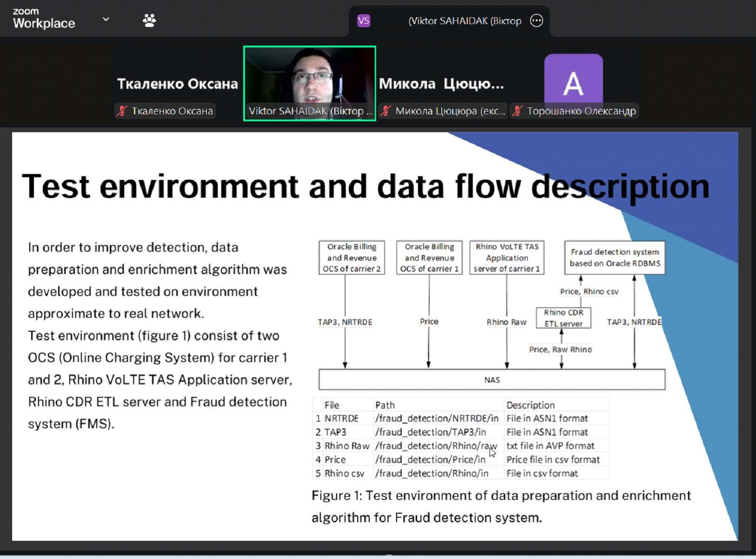Image resolution: width=756 pixels, height=559 pixels.
Task: Click the NAS box in the diagram
Action: (491, 379)
